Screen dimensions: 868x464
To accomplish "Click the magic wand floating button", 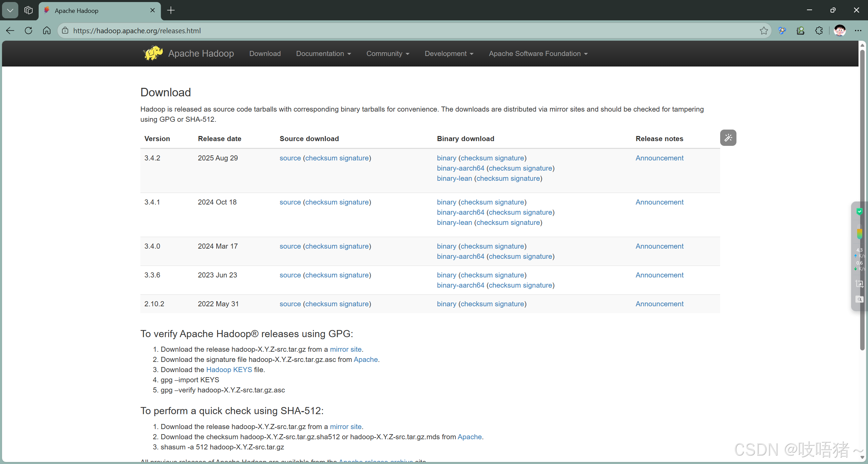I will pos(728,138).
